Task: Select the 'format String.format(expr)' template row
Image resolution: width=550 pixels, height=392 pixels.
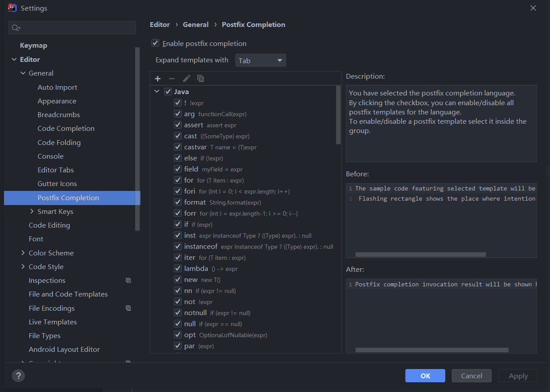Action: pos(246,202)
